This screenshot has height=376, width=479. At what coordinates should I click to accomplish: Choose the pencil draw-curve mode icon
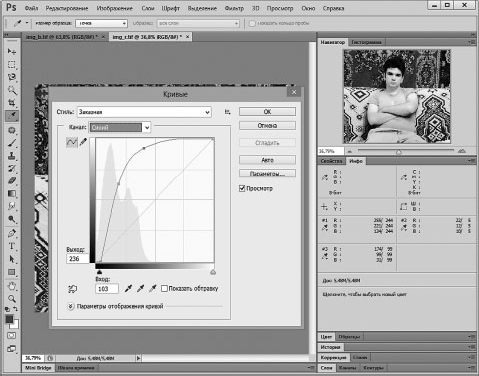pos(83,142)
